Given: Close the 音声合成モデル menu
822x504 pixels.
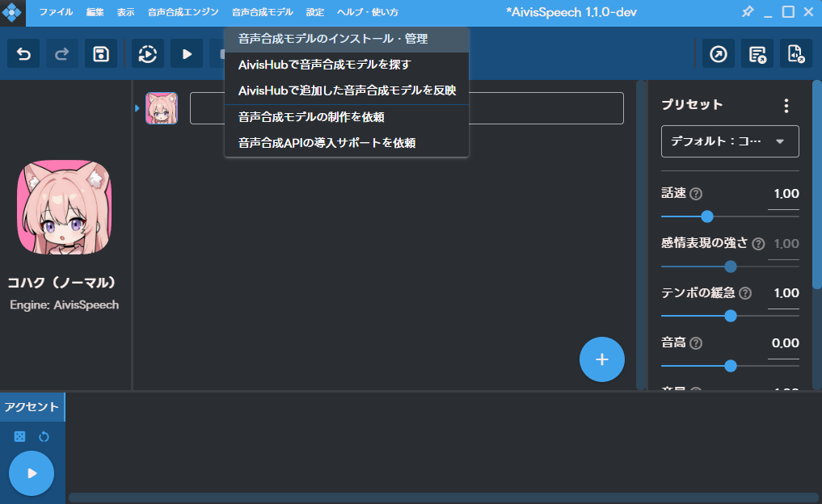Looking at the screenshot, I should click(263, 12).
